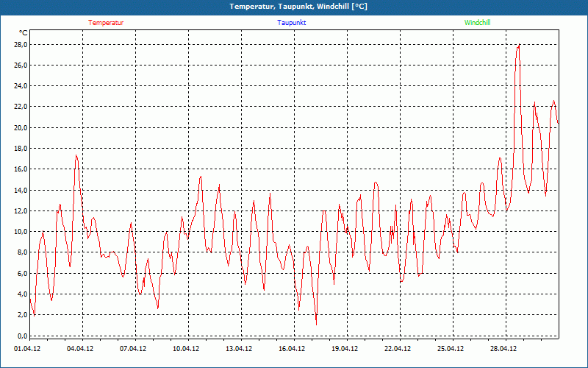Screen dimensions: 588x368
Task: Click the 16,0 value on the temperature axis
Action: pyautogui.click(x=21, y=169)
